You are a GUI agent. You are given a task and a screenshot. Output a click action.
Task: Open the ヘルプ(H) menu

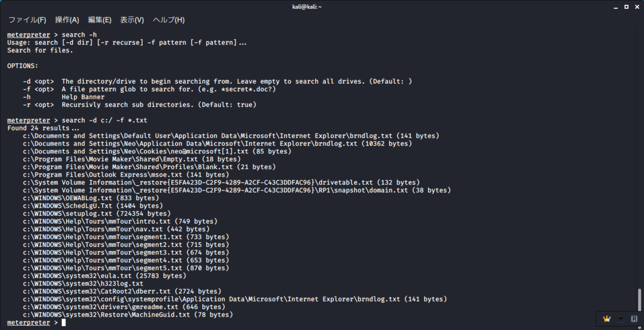[169, 20]
